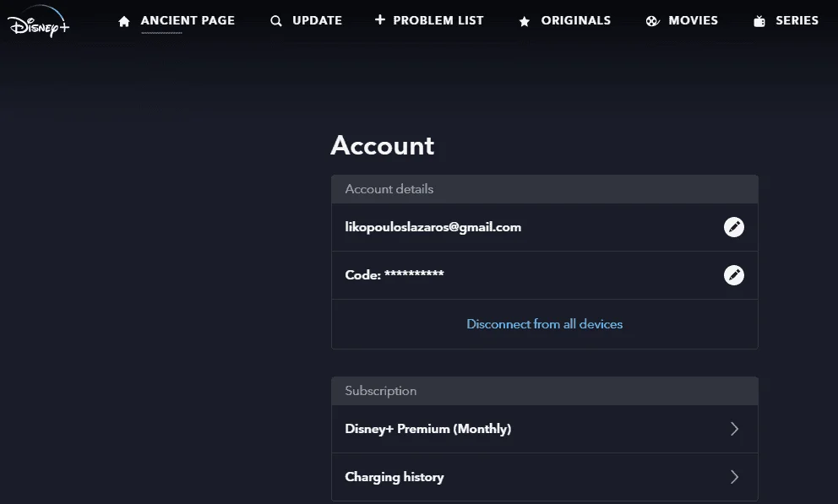Viewport: 838px width, 504px height.
Task: Click the film reel icon beside Movies
Action: (652, 21)
